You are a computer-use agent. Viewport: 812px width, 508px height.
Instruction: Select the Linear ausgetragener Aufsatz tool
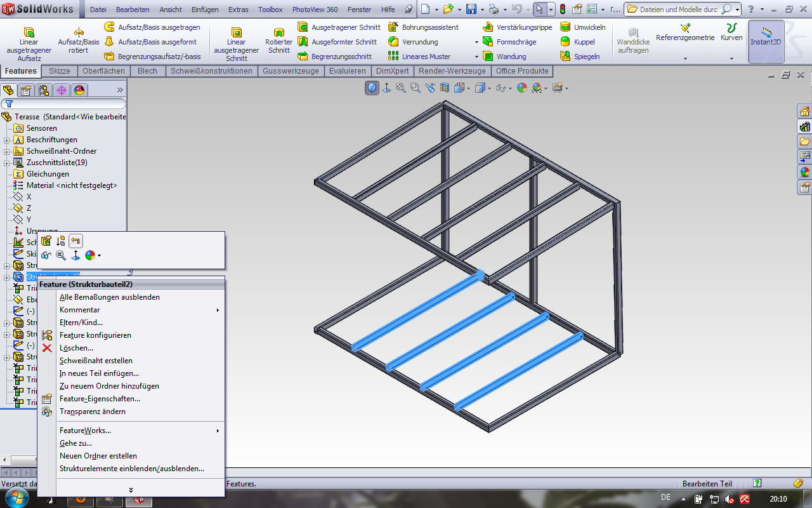pos(29,44)
